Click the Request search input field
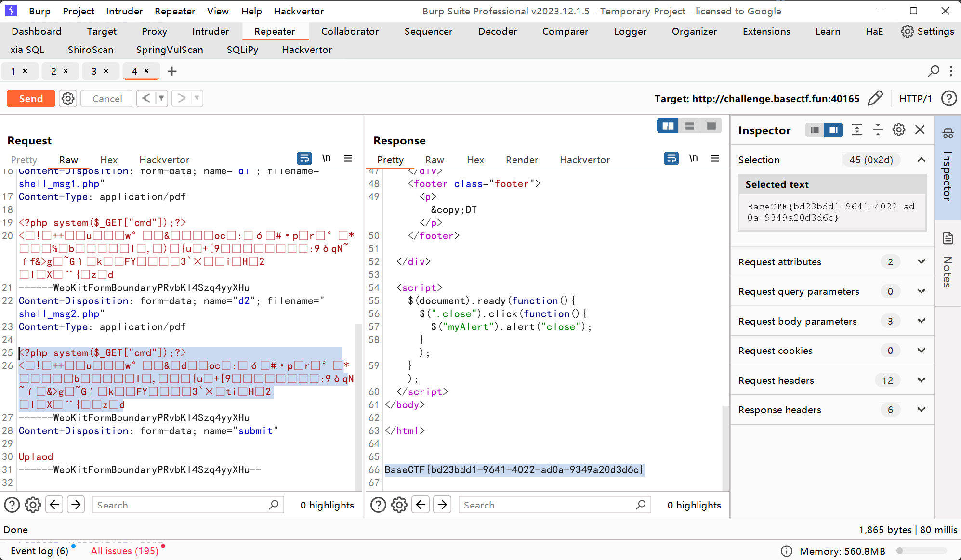The image size is (961, 560). (187, 505)
